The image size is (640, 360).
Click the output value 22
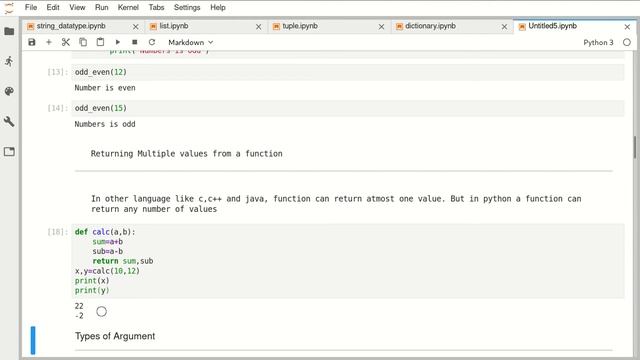point(79,306)
